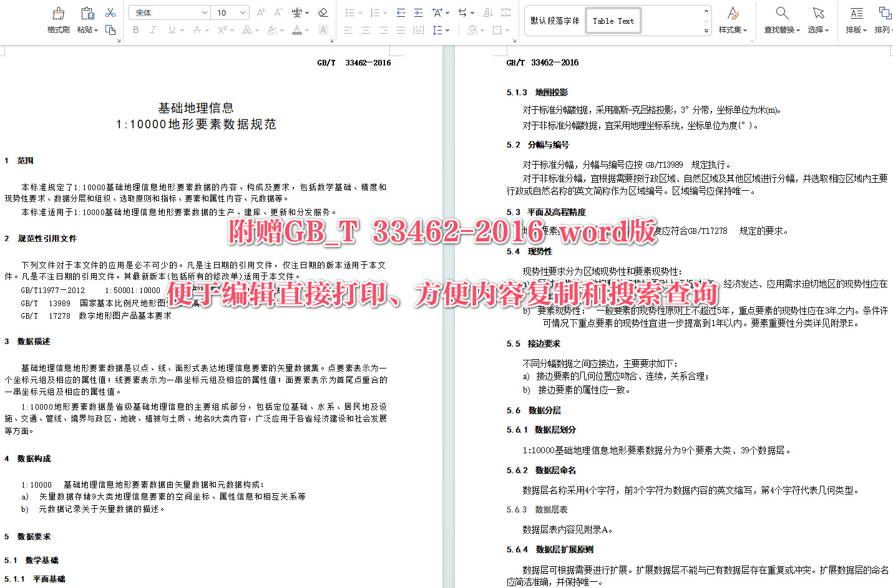Image resolution: width=893 pixels, height=588 pixels.
Task: Apply the increase indent icon
Action: pyautogui.click(x=418, y=11)
